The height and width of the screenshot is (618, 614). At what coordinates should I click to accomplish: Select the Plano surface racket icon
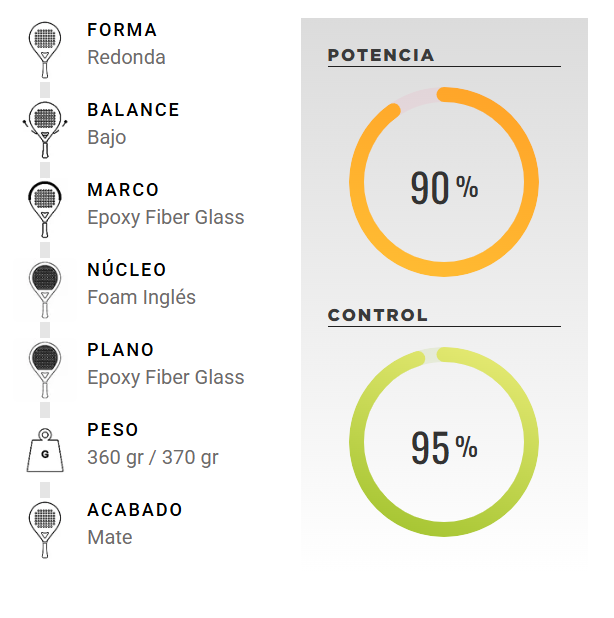click(45, 370)
